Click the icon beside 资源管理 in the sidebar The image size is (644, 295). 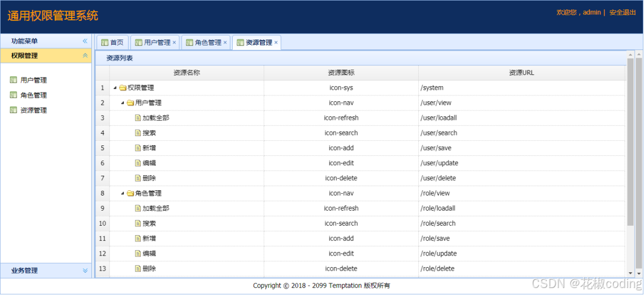pyautogui.click(x=13, y=110)
